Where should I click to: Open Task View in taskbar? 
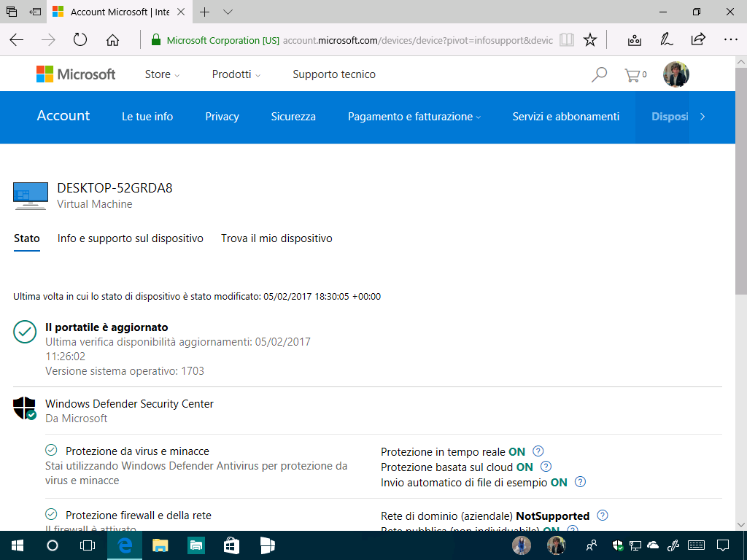coord(88,545)
